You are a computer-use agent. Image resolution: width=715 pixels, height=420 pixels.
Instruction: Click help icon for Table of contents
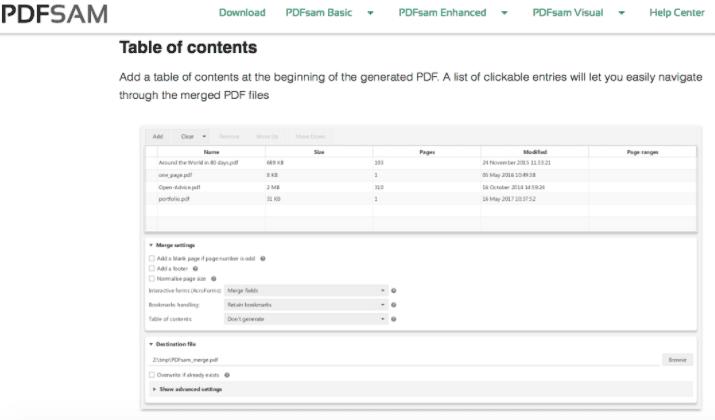pos(394,319)
